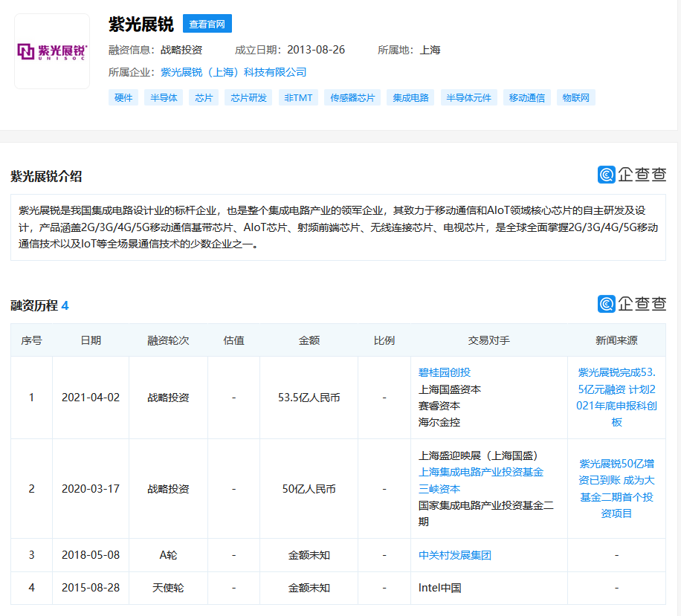Click the 新闻来源 column header
This screenshot has height=616, width=681.
click(616, 340)
